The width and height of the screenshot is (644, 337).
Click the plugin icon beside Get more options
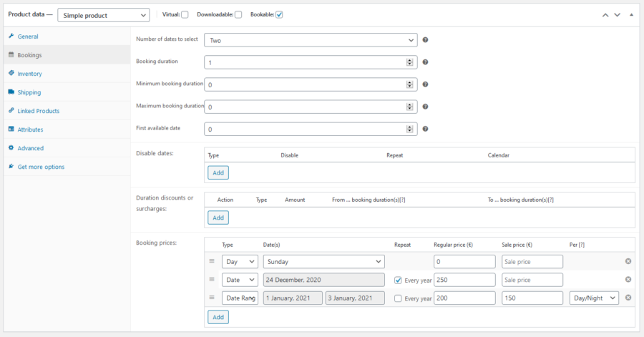[x=11, y=166]
